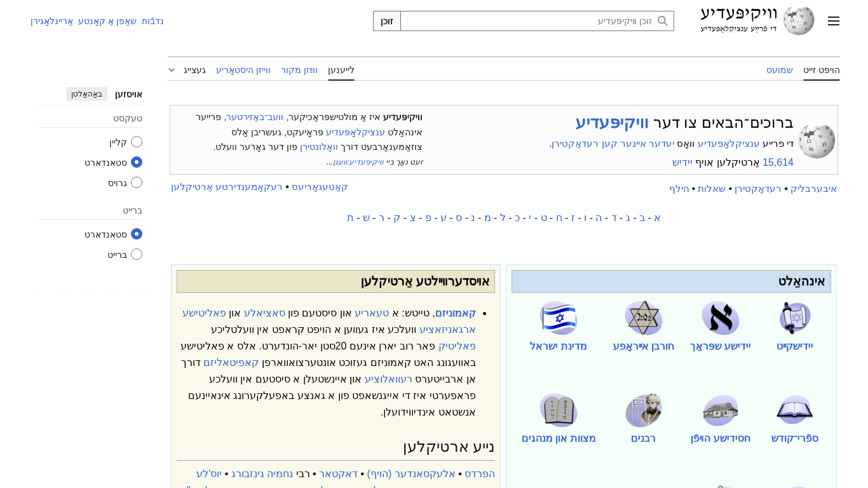Image resolution: width=868 pixels, height=488 pixels.
Task: Open the 15,614 article count link
Action: 778,162
